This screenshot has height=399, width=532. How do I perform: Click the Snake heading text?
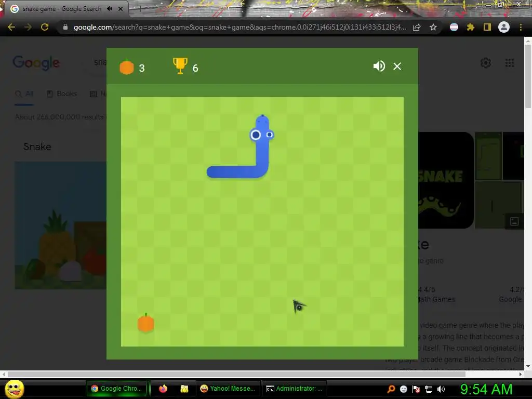pyautogui.click(x=37, y=147)
